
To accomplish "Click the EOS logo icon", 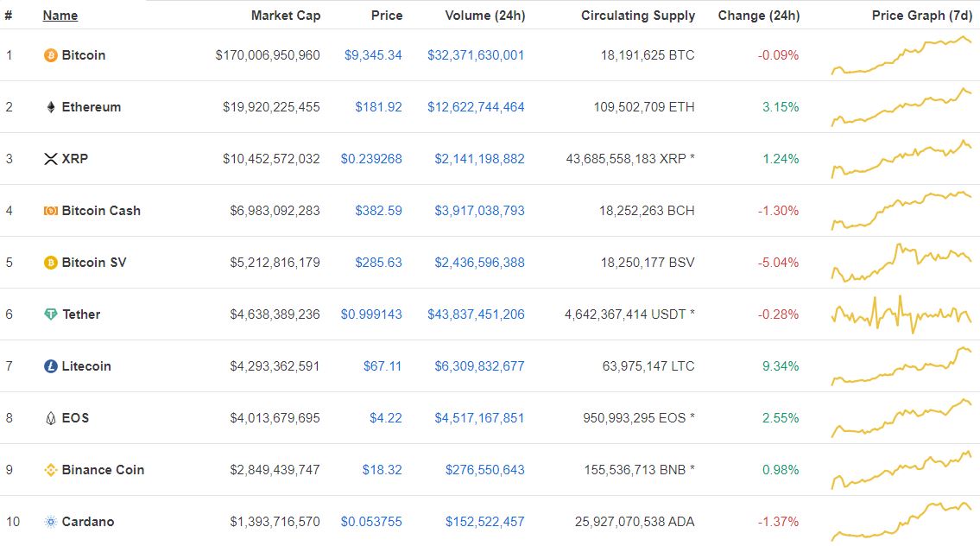I will (51, 418).
